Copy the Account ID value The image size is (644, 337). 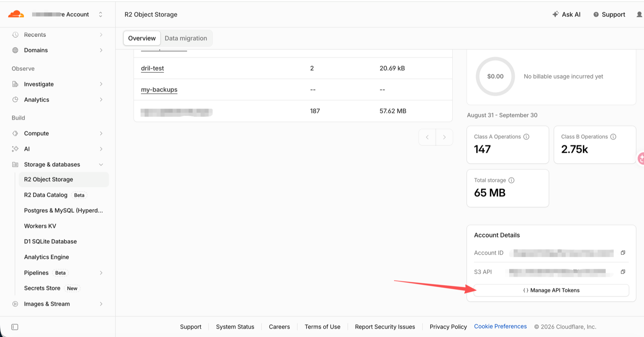coord(623,253)
